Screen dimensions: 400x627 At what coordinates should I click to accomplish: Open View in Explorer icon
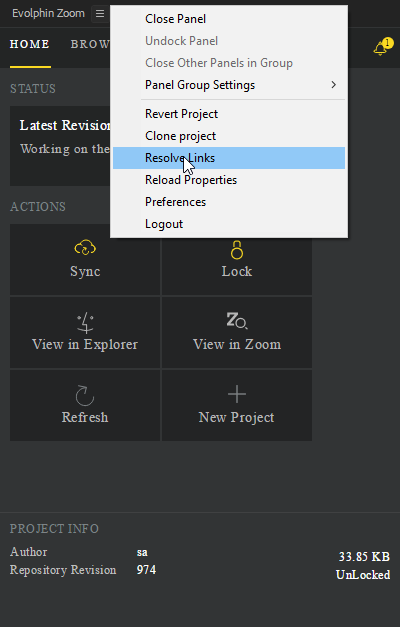(x=85, y=323)
